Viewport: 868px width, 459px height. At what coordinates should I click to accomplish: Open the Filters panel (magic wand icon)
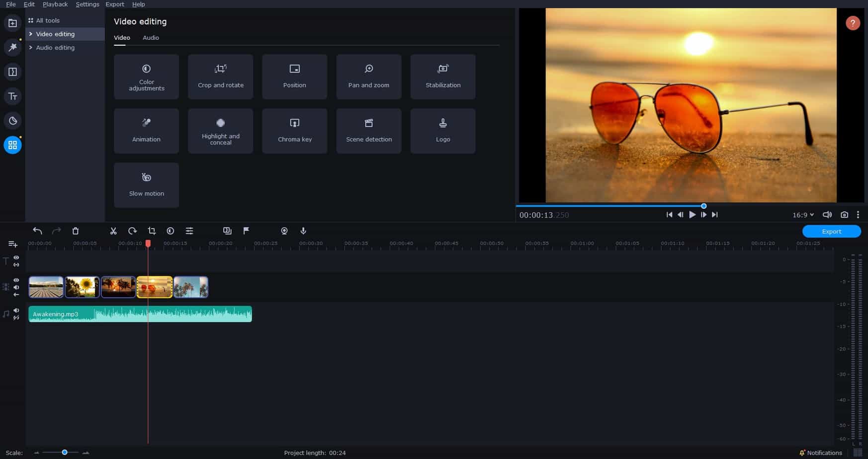pos(12,47)
